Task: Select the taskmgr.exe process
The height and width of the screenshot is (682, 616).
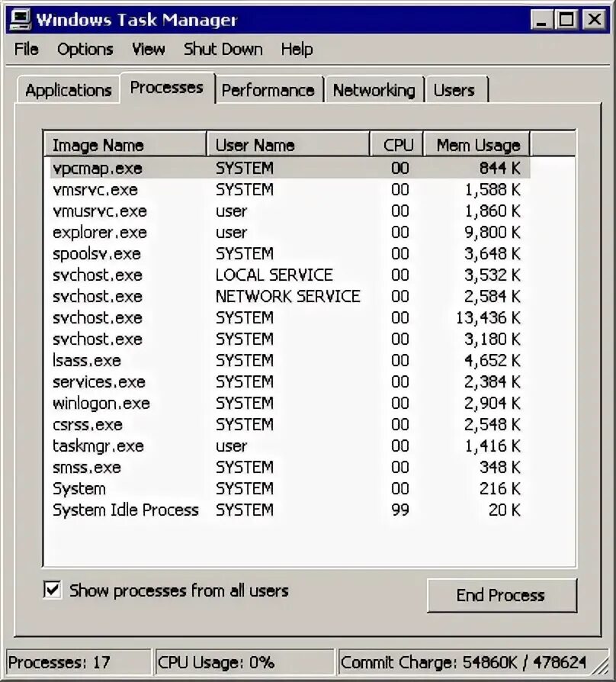Action: (x=290, y=446)
